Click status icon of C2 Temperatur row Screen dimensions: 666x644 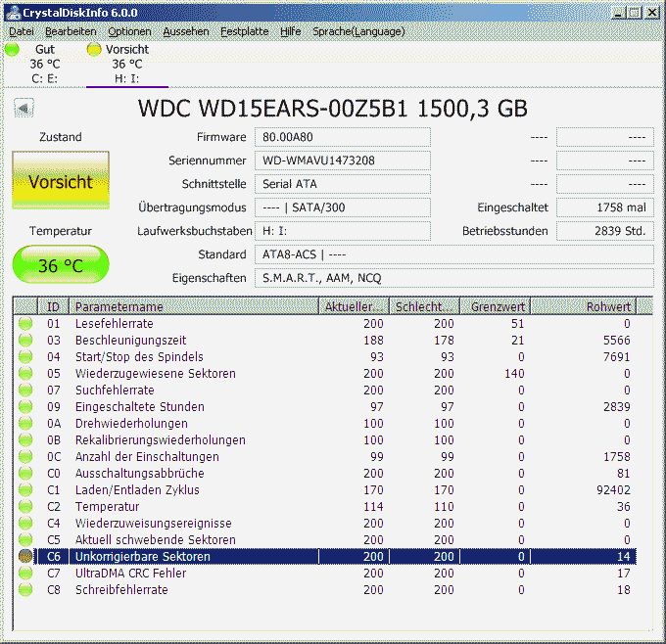25,506
